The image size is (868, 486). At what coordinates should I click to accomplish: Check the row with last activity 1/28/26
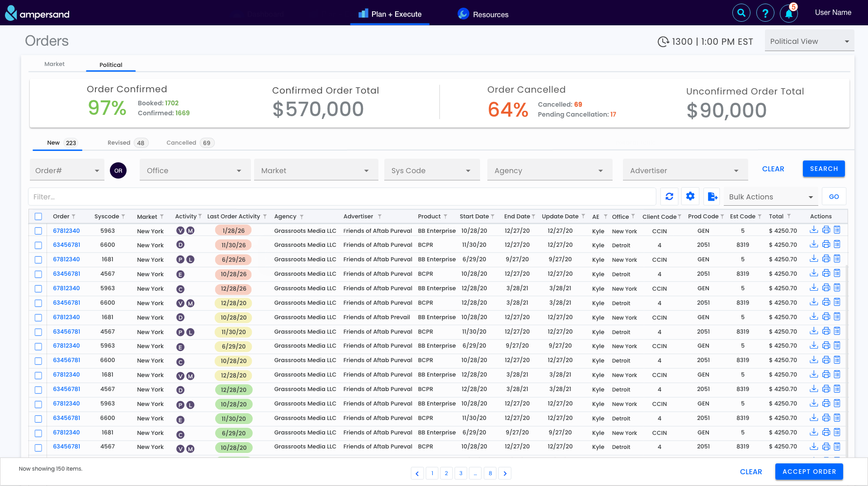[38, 231]
